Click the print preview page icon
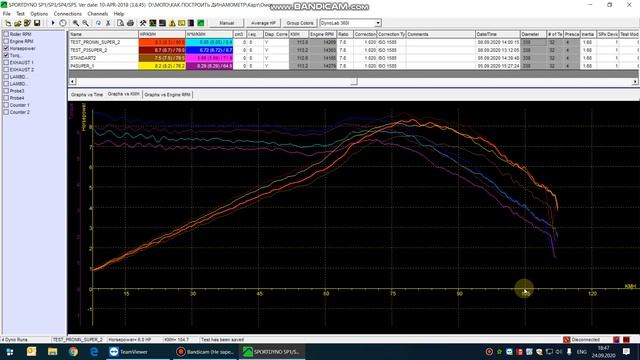The width and height of the screenshot is (640, 360). (120, 23)
